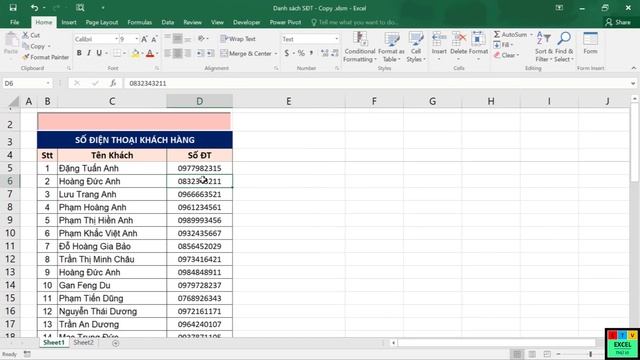
Task: Add a new sheet with plus button
Action: pos(116,343)
